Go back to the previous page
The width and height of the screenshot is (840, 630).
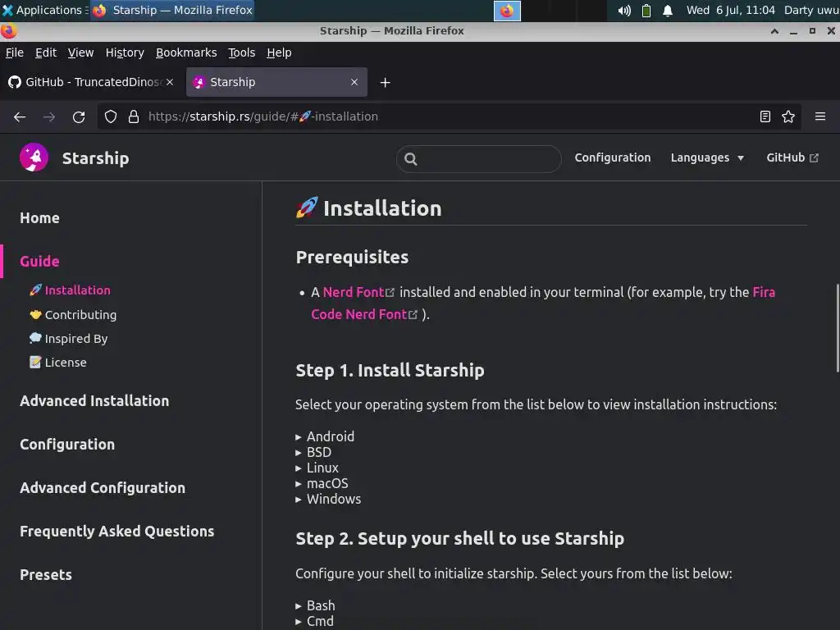pyautogui.click(x=20, y=116)
